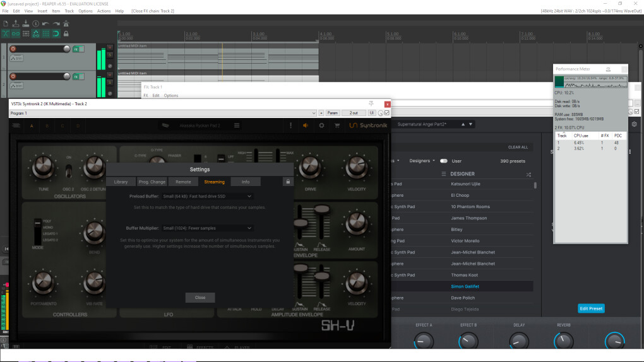Toggle ripple editing icon
The height and width of the screenshot is (362, 644).
(x=25, y=33)
